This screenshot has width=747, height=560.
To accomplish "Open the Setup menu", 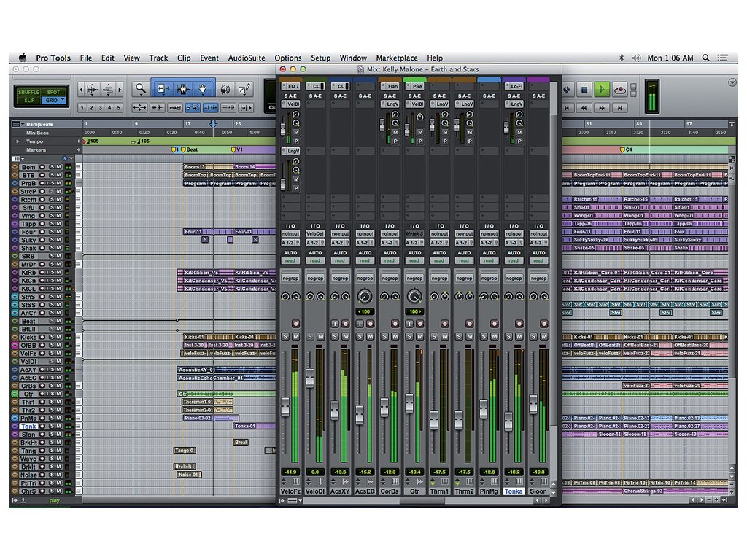I will (321, 58).
